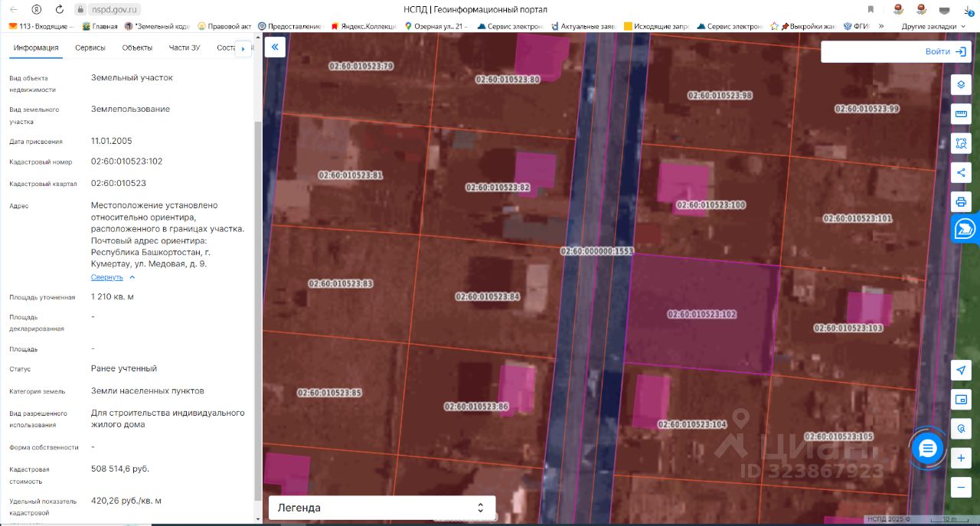
Task: Zoom out with the minus button
Action: 961,487
